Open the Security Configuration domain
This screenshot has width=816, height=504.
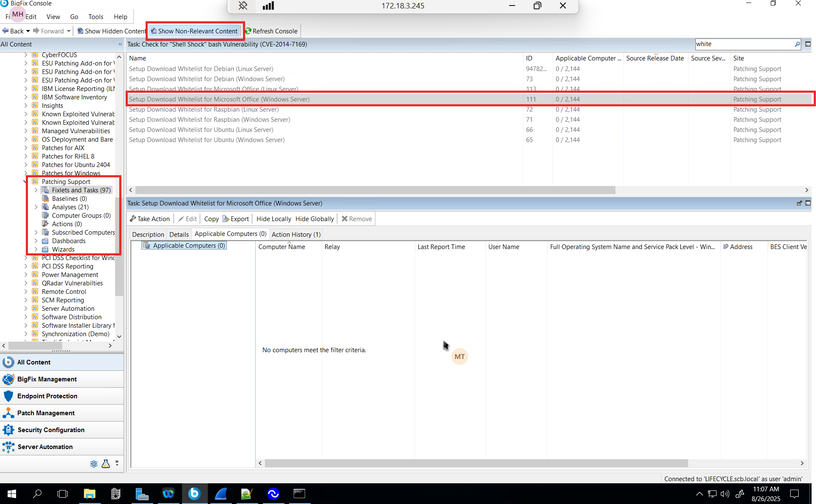point(51,430)
